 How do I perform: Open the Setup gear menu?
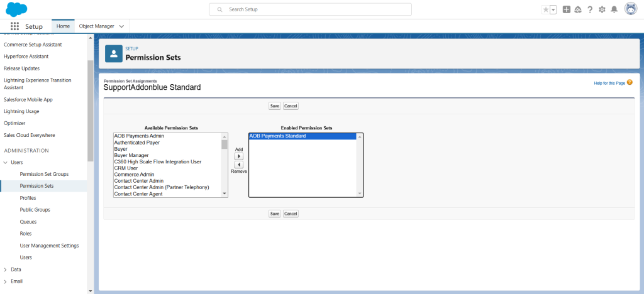(602, 9)
